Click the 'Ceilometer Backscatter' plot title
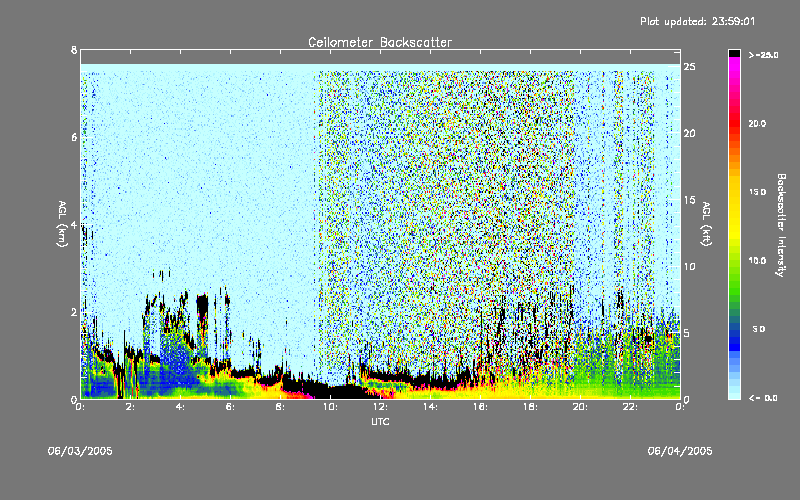This screenshot has height=500, width=800. click(x=380, y=42)
